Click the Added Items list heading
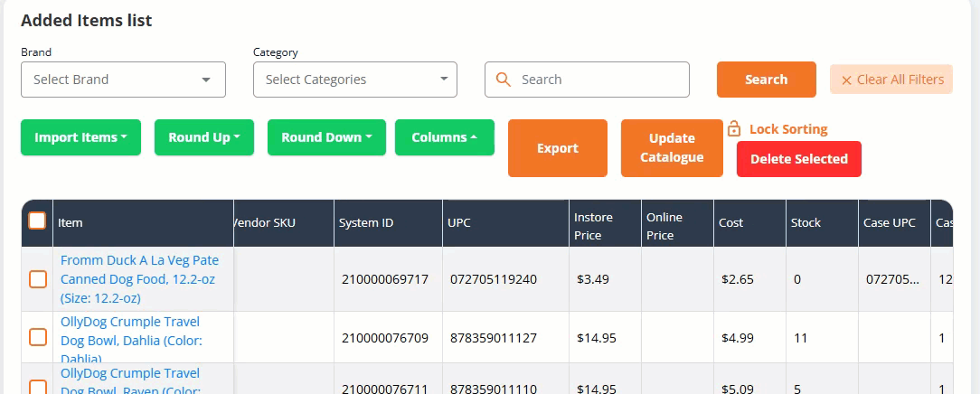Viewport: 980px width, 394px height. [x=86, y=20]
